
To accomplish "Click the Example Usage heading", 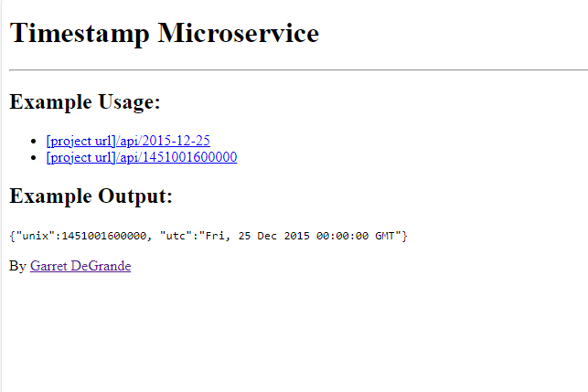I will click(x=85, y=102).
